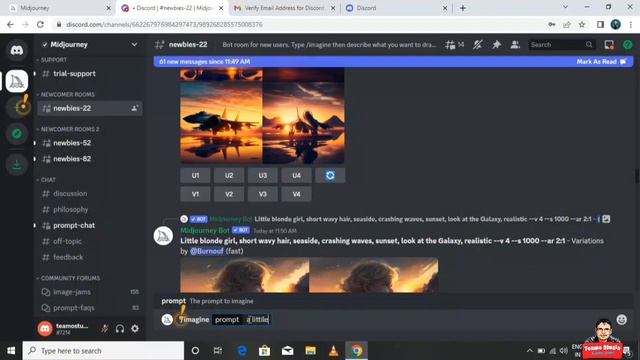Open Chrome side panel icon

[600, 24]
